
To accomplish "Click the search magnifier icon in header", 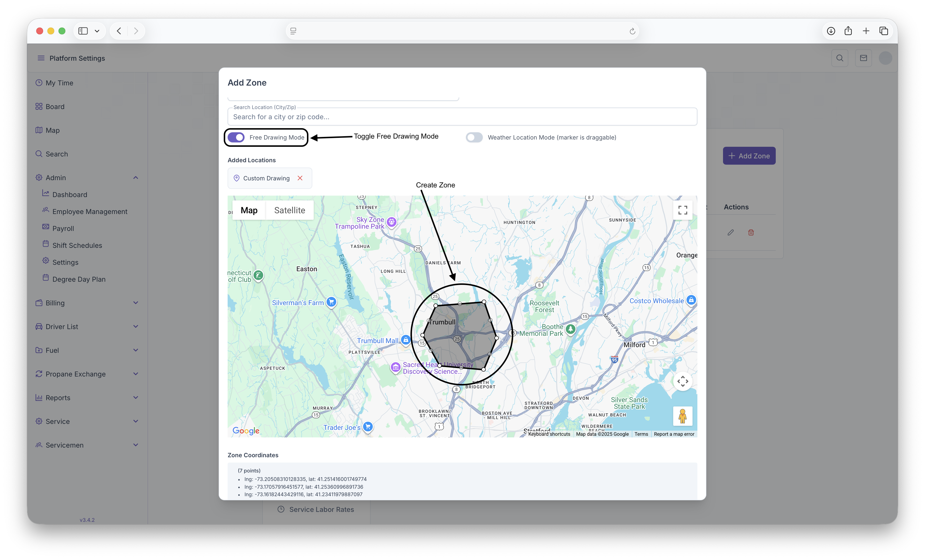I will pyautogui.click(x=839, y=58).
